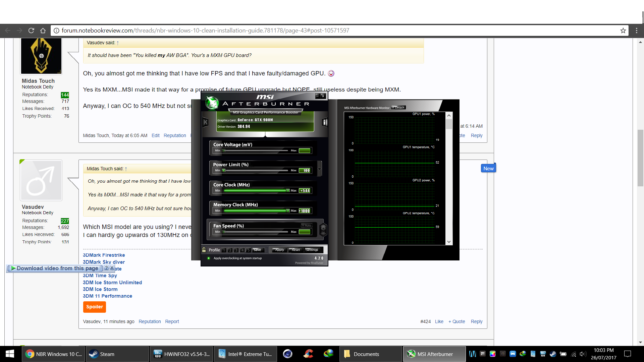Switch to Steam taskbar item
The width and height of the screenshot is (644, 362).
point(117,354)
